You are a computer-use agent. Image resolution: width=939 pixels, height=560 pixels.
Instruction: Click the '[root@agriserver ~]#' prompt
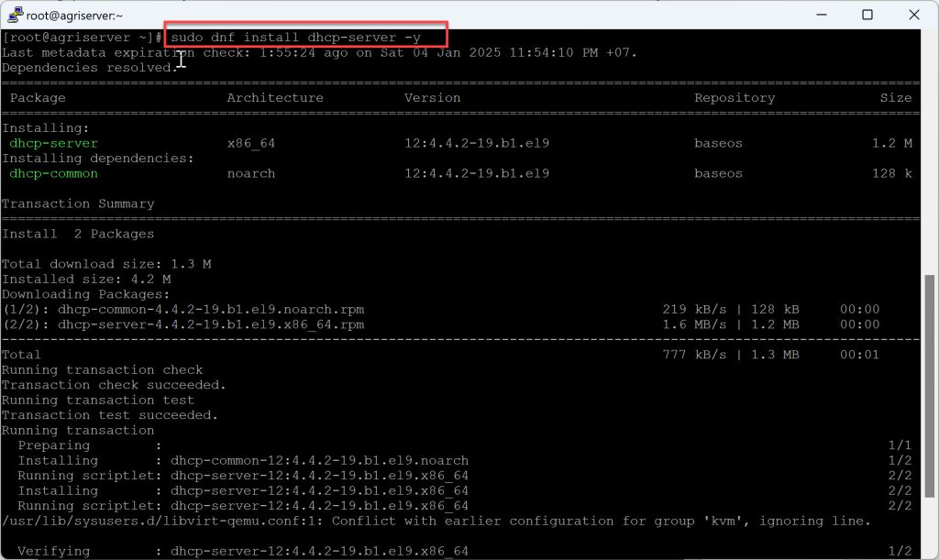82,37
